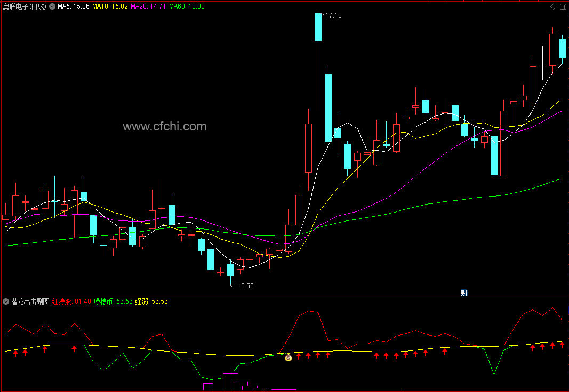
Task: Click the money bag signal icon
Action: click(288, 357)
